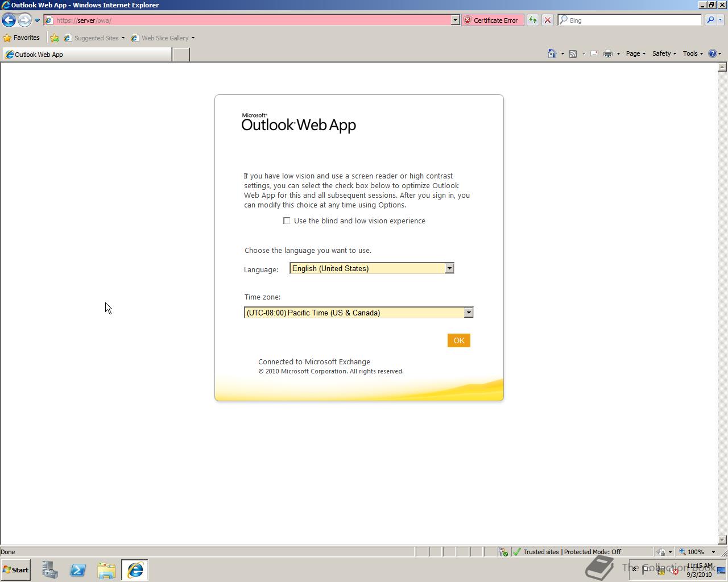The height and width of the screenshot is (582, 728).
Task: Open the Safety menu
Action: (x=664, y=53)
